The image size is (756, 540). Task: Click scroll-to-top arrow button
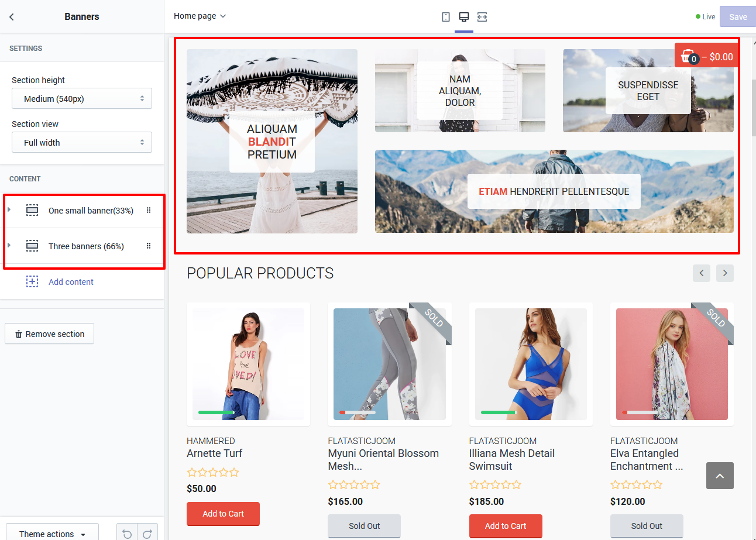(720, 476)
